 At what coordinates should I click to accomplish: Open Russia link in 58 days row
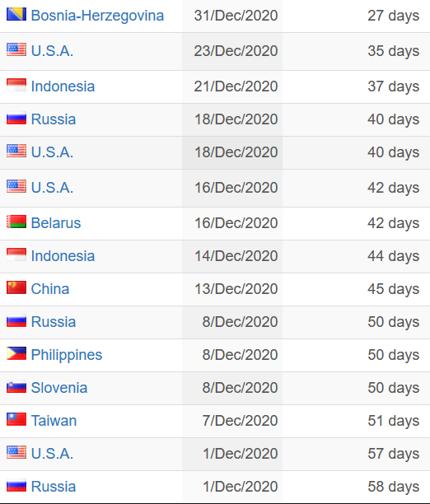tap(54, 487)
